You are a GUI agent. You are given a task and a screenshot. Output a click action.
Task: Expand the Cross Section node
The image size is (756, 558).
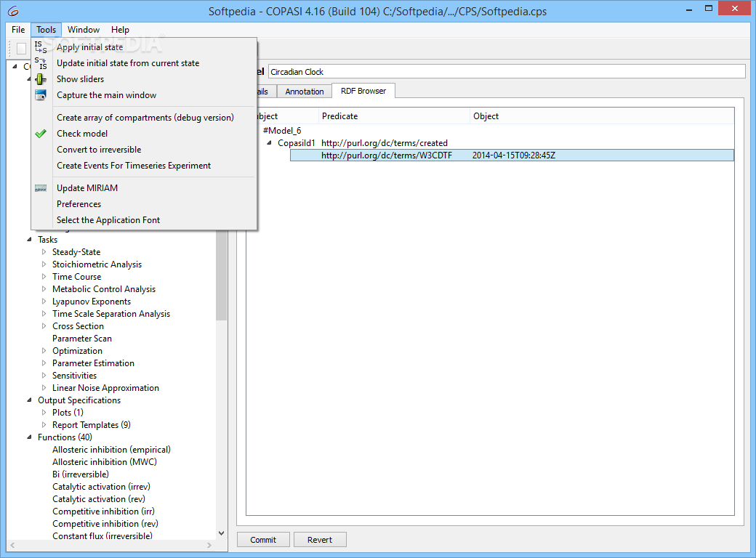44,326
